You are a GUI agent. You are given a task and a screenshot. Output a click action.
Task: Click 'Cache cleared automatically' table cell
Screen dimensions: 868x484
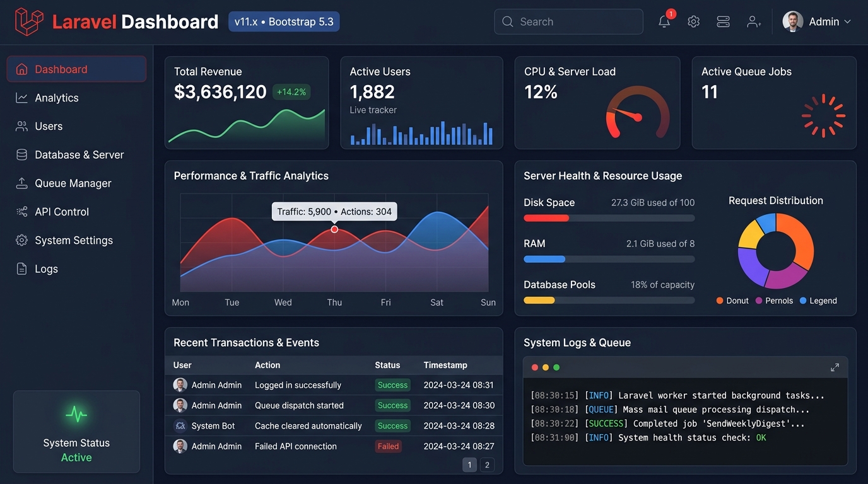(308, 426)
